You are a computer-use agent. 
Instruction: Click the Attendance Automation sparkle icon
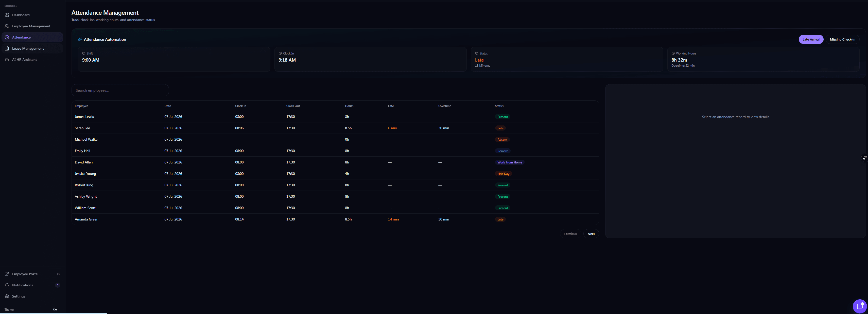[x=80, y=39]
